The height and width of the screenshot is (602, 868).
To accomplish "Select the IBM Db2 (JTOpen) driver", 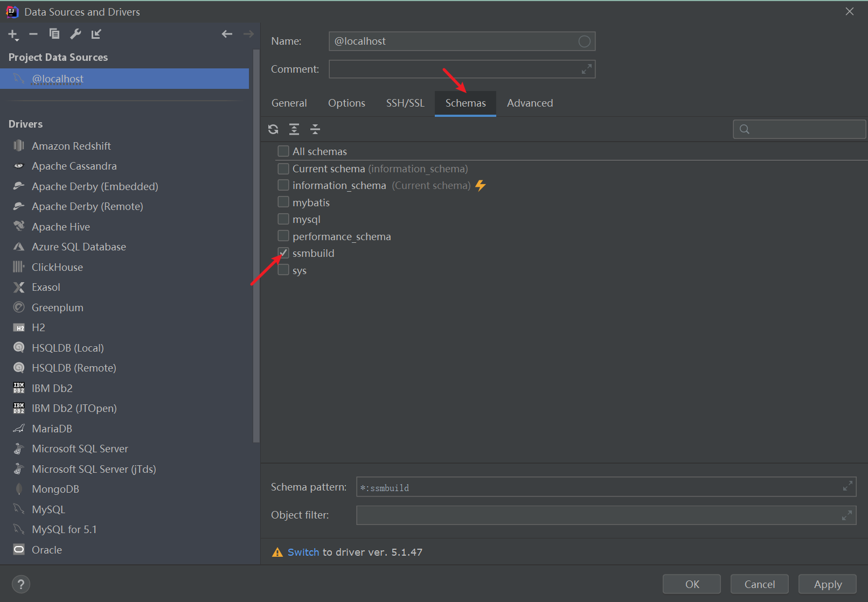I will 124,409.
